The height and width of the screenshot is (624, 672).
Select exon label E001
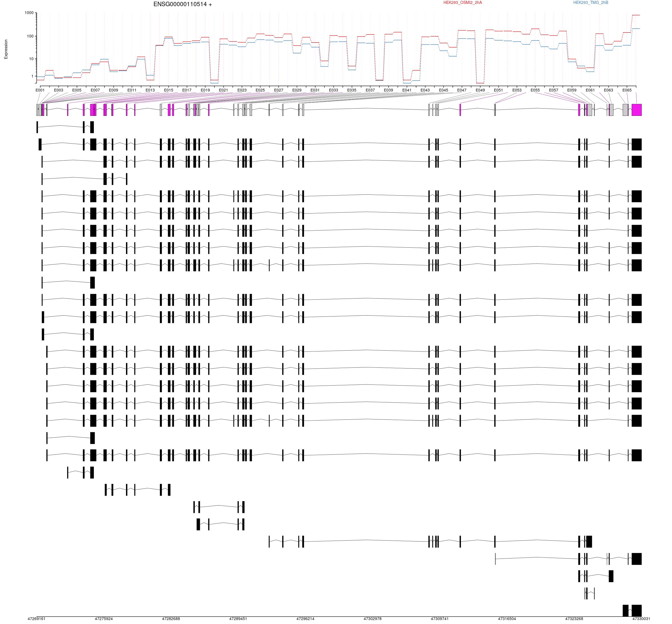40,90
